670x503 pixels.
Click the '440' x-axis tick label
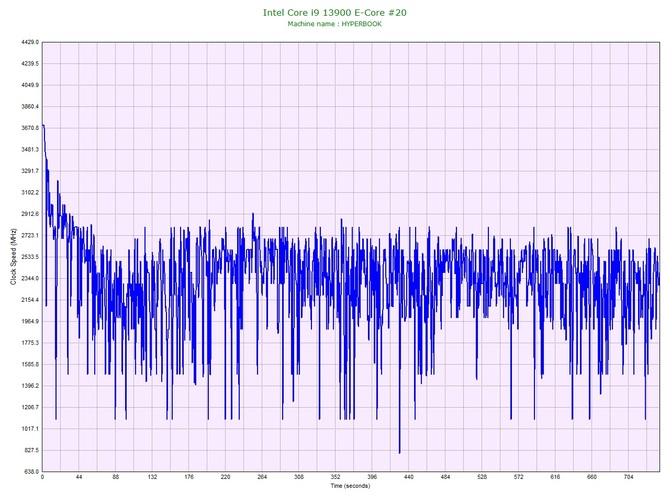coord(409,477)
